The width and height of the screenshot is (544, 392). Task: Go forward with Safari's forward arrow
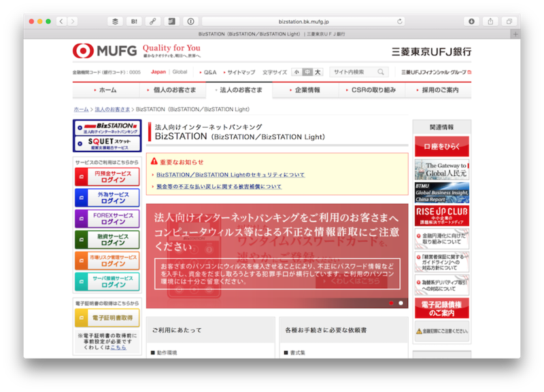pos(73,22)
